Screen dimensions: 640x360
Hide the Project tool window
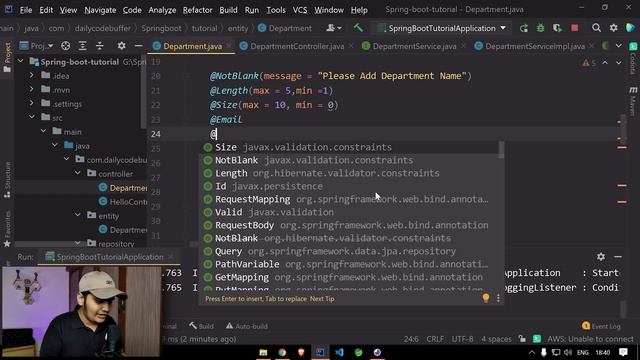coord(138,46)
